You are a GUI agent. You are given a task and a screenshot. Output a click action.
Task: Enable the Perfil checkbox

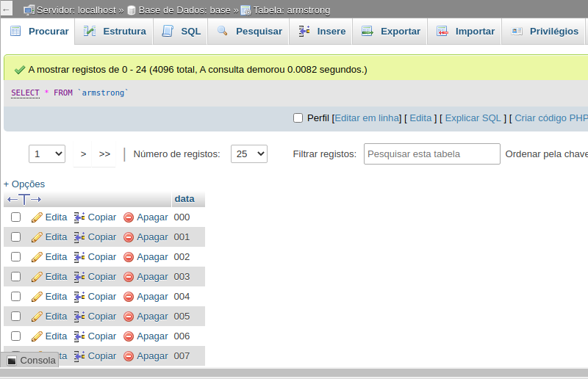click(298, 118)
